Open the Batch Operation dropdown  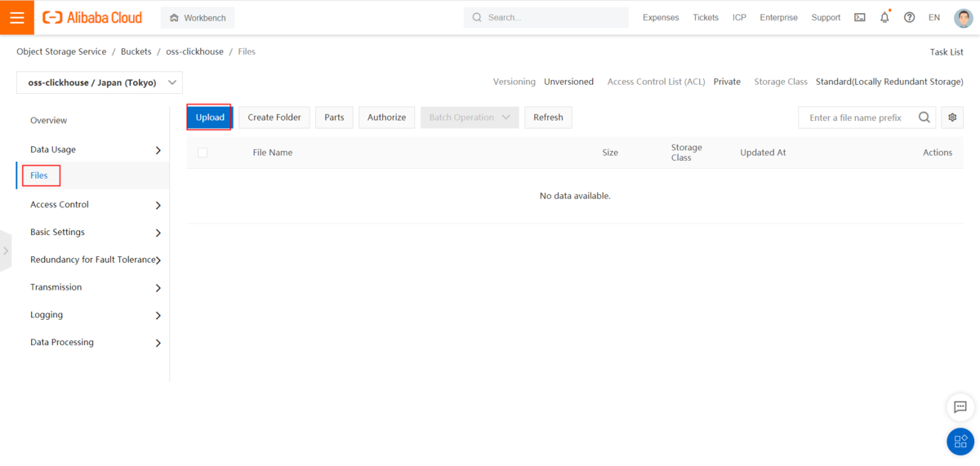(470, 118)
